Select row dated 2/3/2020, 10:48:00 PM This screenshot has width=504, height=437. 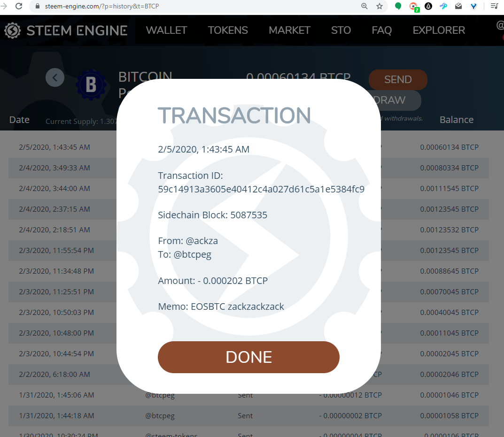[248, 333]
